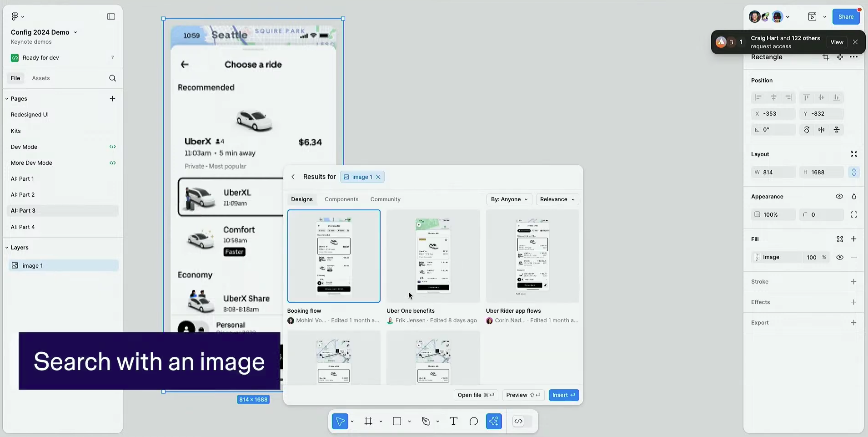The image size is (868, 437).
Task: Toggle constrain proportions lock
Action: tap(854, 172)
